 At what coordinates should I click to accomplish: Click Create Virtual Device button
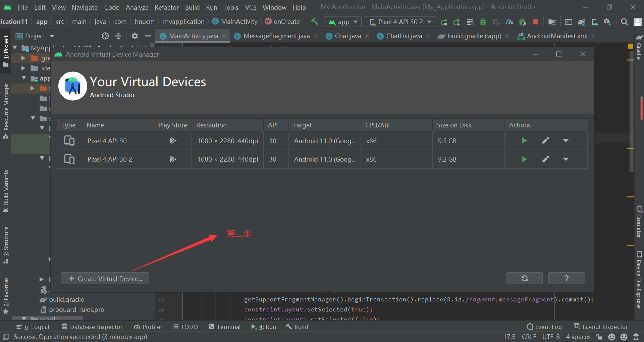tap(105, 279)
